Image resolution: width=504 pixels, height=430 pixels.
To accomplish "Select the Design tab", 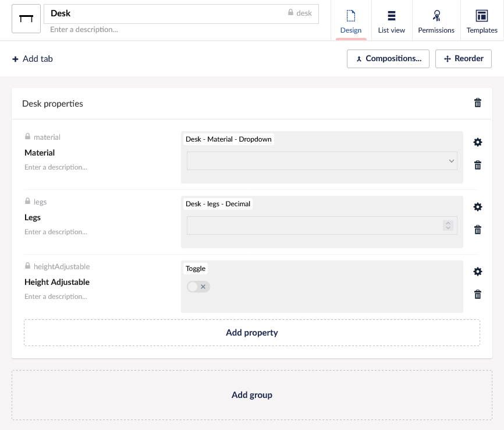I will click(351, 21).
